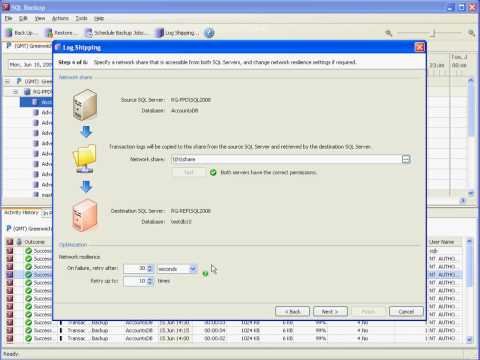This screenshot has width=480, height=360.
Task: Switch to the Activity History tab
Action: click(x=21, y=212)
